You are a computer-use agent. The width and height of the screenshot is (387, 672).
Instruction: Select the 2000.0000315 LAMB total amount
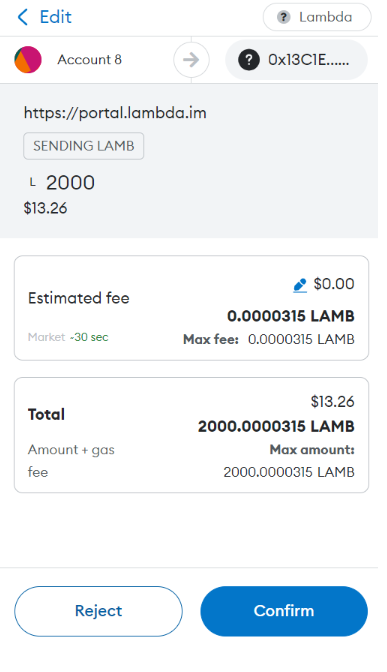(276, 426)
